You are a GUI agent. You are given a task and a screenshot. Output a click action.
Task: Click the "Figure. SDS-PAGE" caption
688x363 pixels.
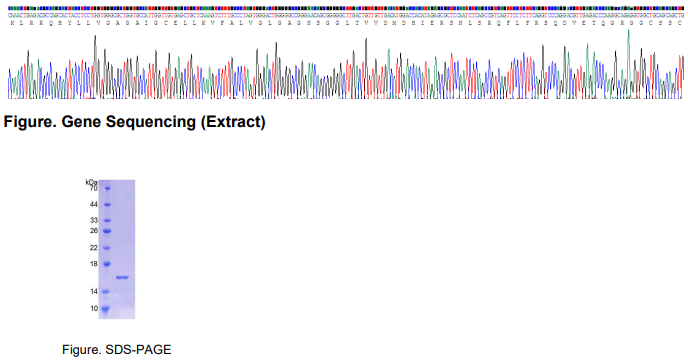(x=116, y=349)
